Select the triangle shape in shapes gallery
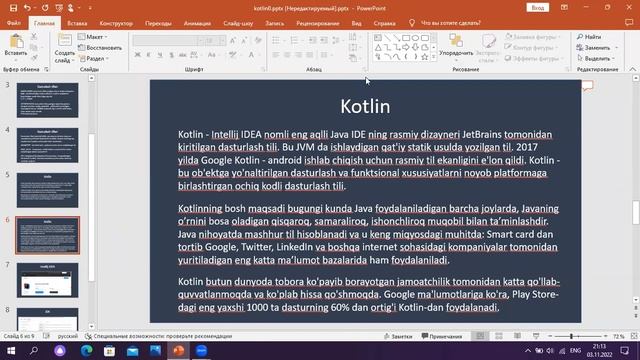 tap(378, 48)
